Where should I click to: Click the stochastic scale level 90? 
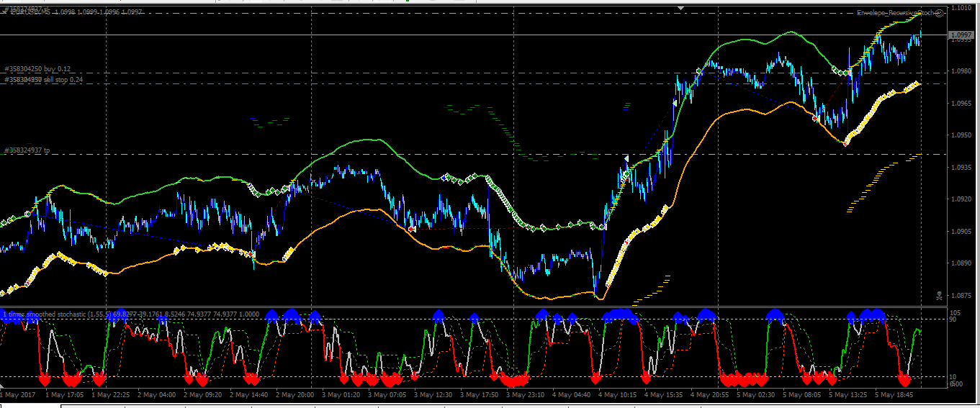[954, 319]
